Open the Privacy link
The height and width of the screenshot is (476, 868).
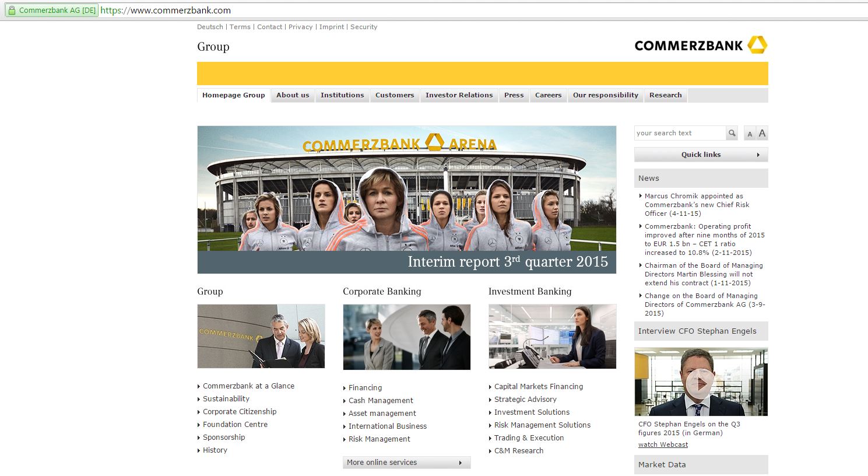click(300, 27)
